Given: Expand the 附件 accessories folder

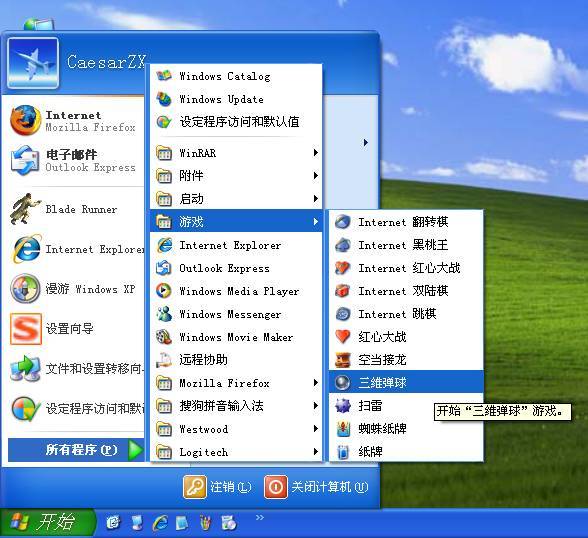Looking at the screenshot, I should pos(236,175).
